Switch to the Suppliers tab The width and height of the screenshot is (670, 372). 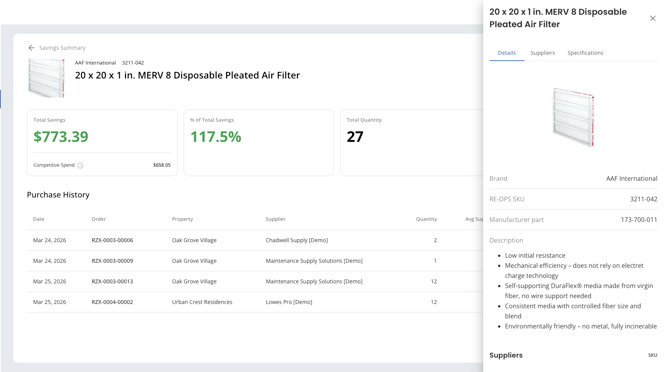(x=543, y=53)
